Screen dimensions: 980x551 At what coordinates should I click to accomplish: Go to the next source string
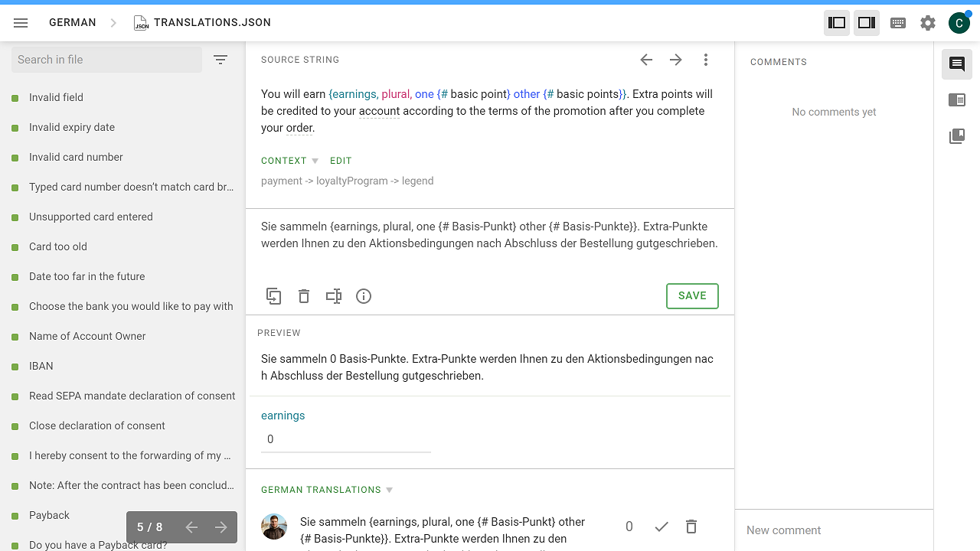pyautogui.click(x=675, y=60)
